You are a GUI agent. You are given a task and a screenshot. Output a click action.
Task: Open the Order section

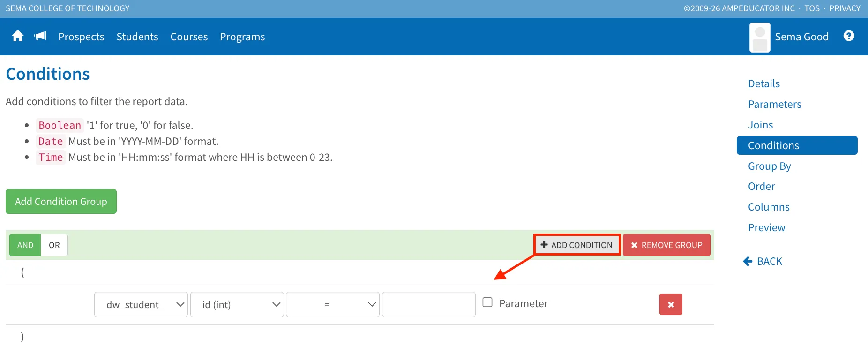pos(762,186)
